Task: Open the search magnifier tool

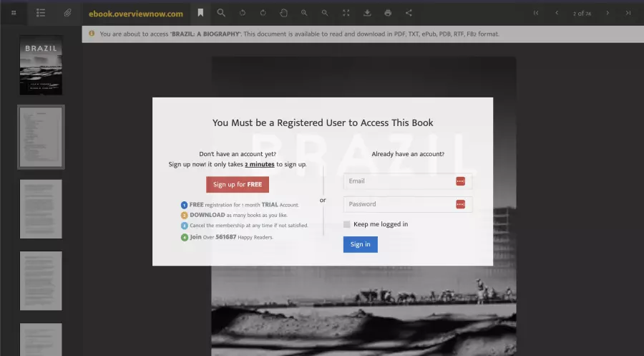Action: [221, 13]
